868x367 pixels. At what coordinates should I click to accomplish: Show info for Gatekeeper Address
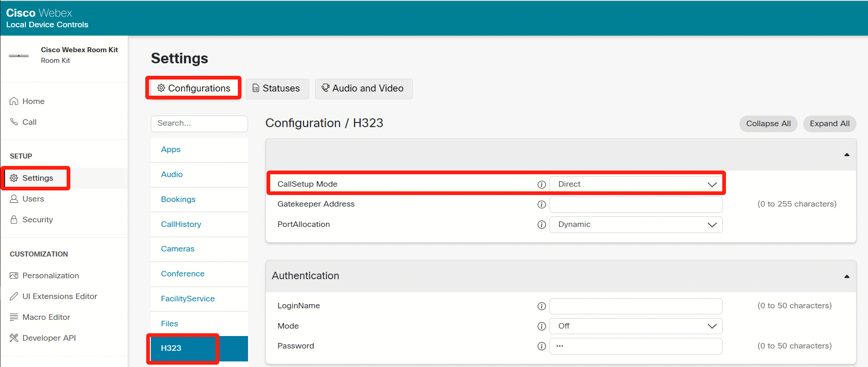coord(542,204)
